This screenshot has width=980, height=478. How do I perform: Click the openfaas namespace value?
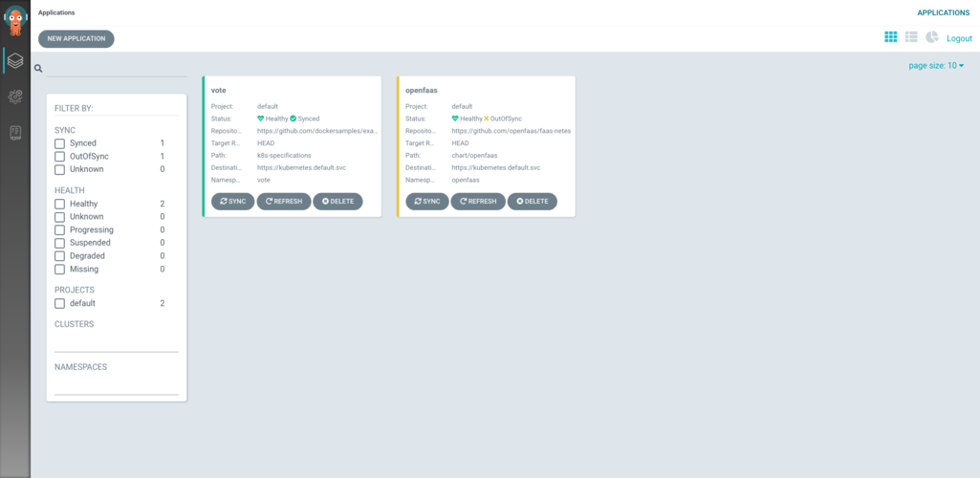(x=466, y=180)
